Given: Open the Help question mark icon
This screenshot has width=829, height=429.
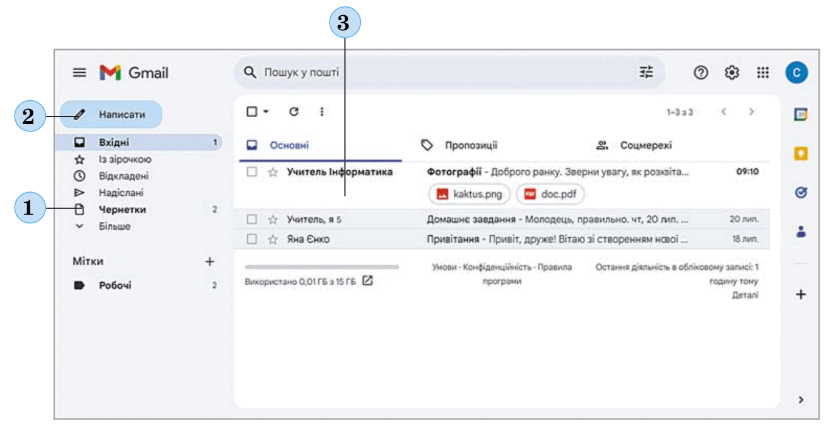Looking at the screenshot, I should click(701, 72).
